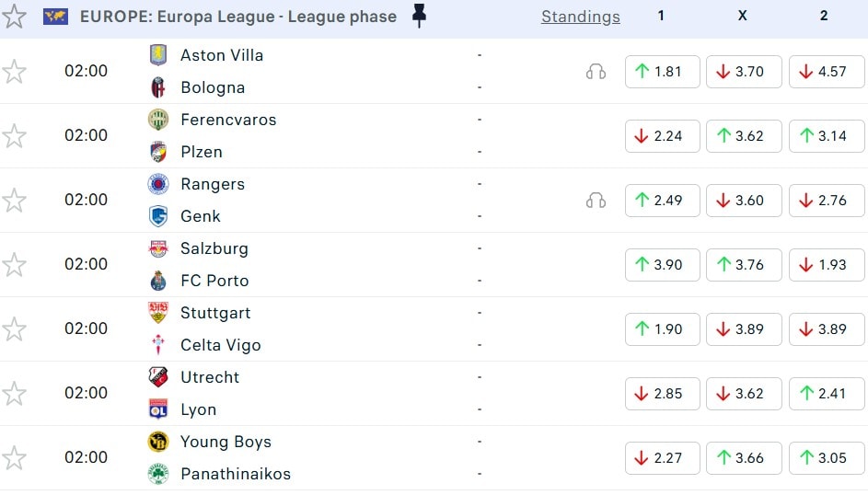Star the Aston Villa vs Bologna match
Image resolution: width=868 pixels, height=495 pixels.
14,72
